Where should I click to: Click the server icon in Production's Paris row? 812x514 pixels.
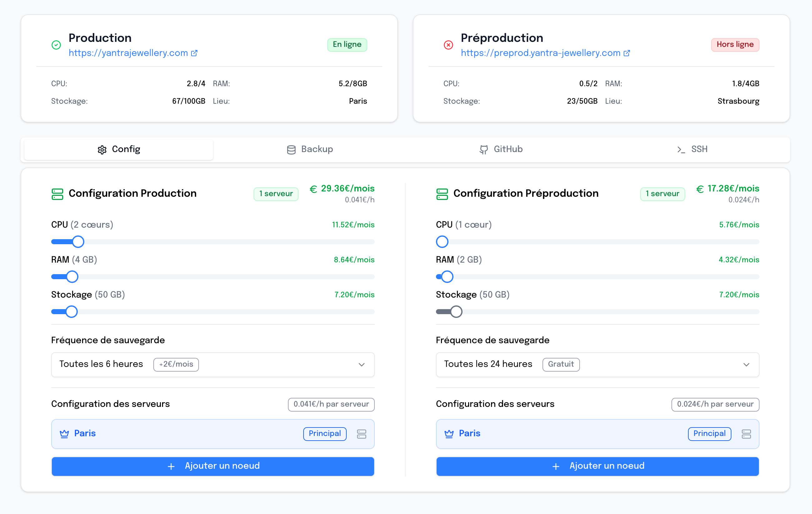point(361,434)
